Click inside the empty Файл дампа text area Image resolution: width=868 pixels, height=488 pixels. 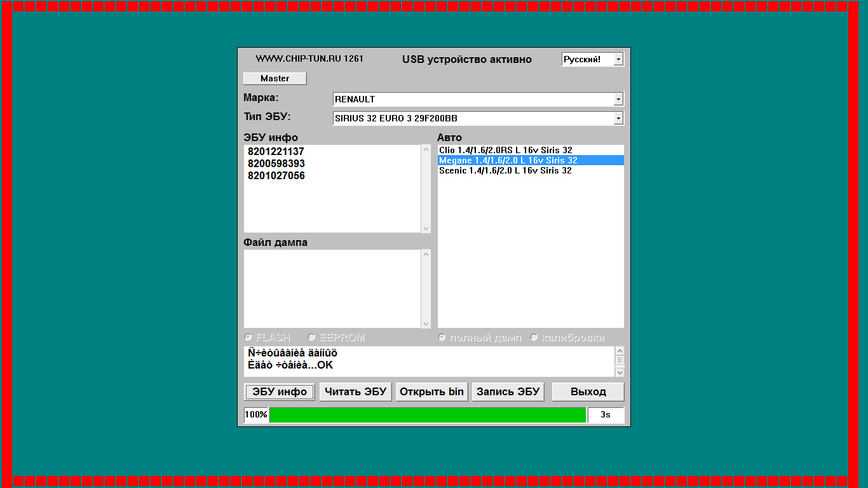click(x=332, y=288)
